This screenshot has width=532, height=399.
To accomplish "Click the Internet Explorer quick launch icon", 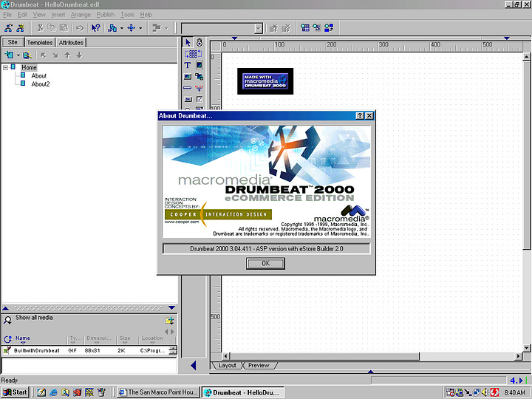I will click(x=53, y=392).
